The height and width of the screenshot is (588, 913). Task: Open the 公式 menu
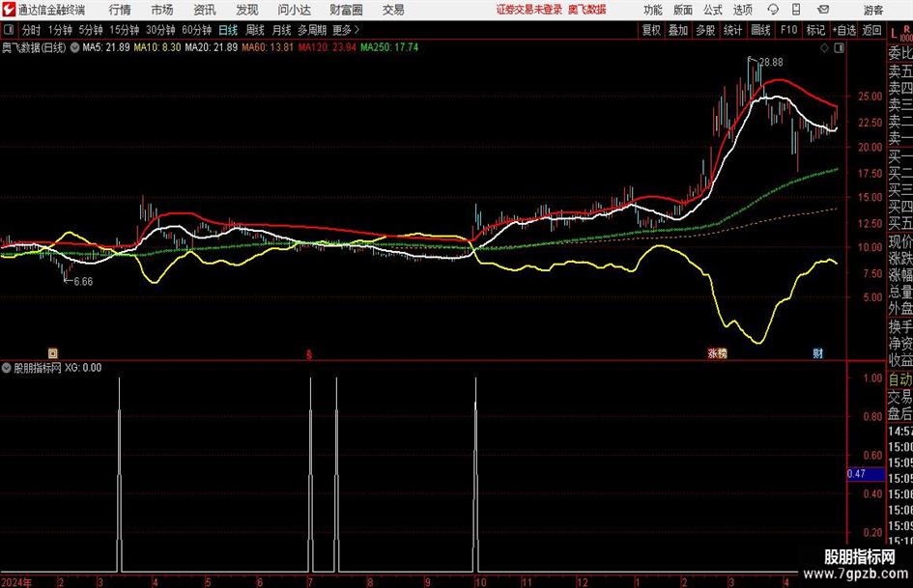(713, 10)
